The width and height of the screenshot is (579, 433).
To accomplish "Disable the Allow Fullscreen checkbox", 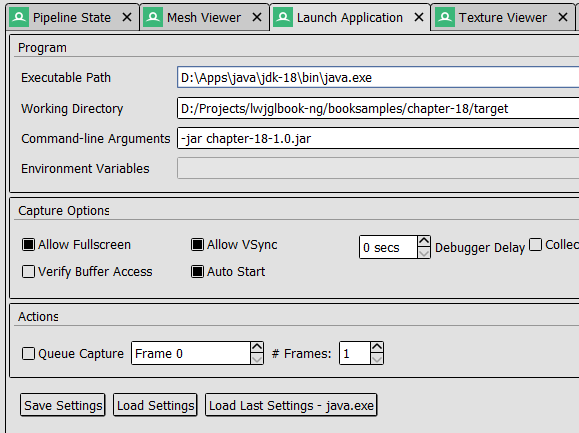I will click(x=28, y=244).
